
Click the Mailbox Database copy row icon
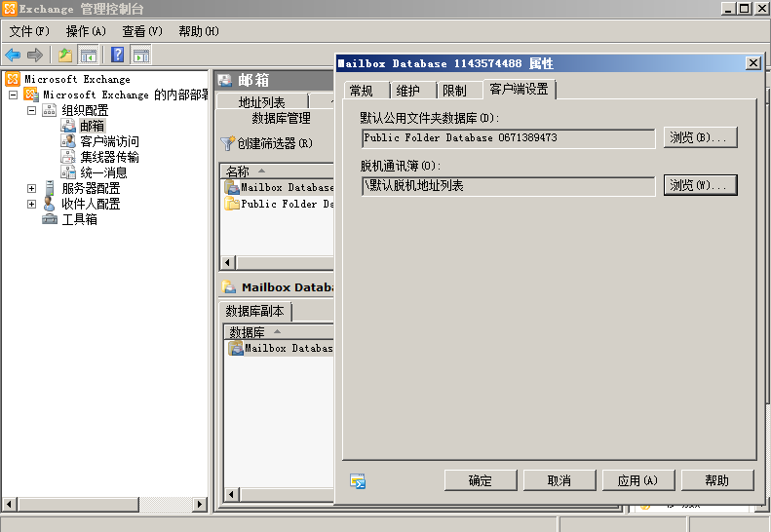coord(236,348)
